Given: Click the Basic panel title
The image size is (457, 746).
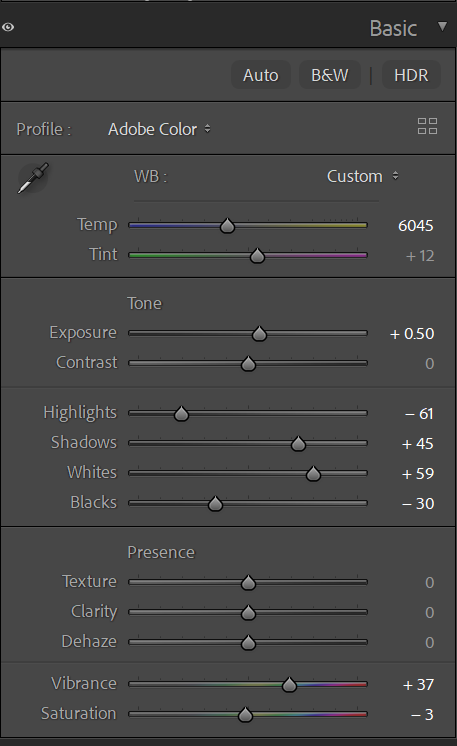Looking at the screenshot, I should 393,29.
